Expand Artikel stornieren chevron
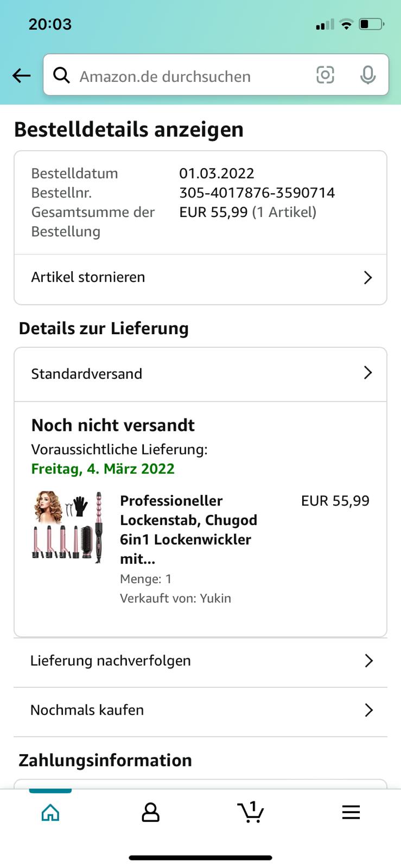 coord(368,278)
